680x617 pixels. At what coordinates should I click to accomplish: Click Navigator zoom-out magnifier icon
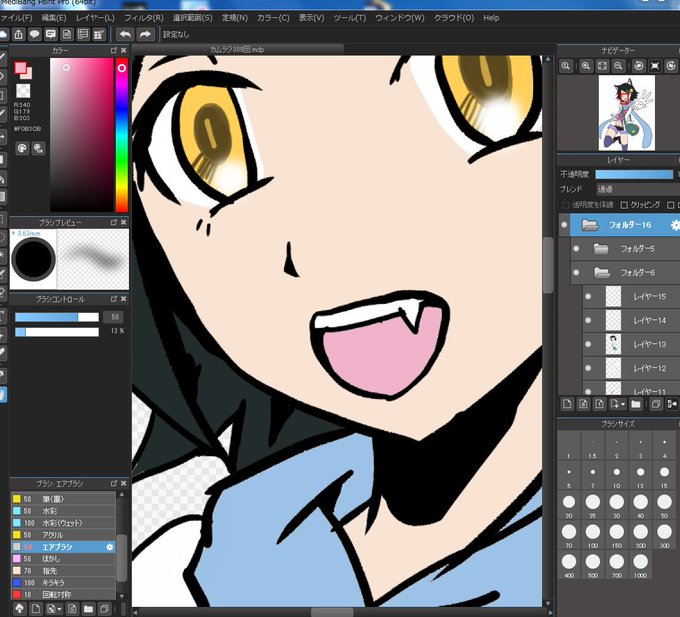pyautogui.click(x=618, y=66)
